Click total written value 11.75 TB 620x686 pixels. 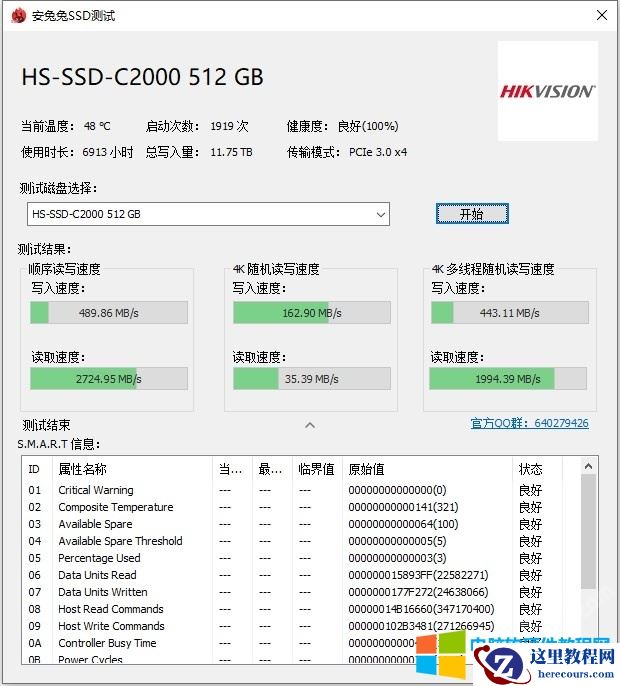[231, 152]
